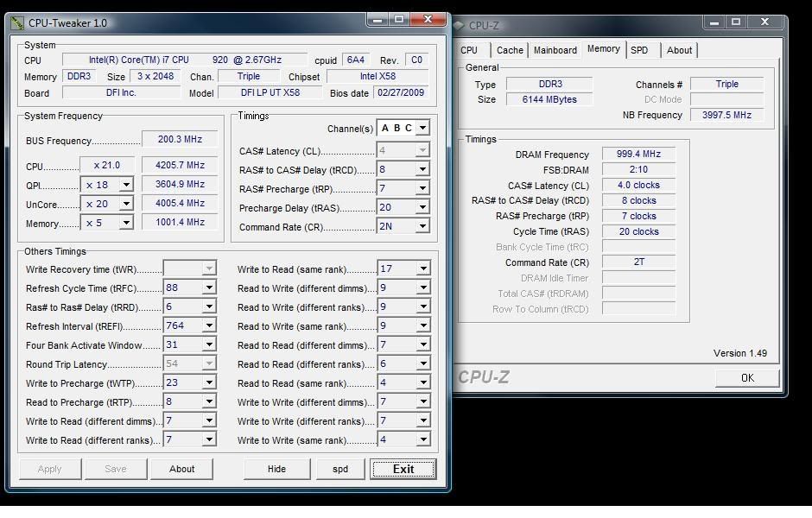Open the Cache tab in CPU-Z

(x=510, y=50)
